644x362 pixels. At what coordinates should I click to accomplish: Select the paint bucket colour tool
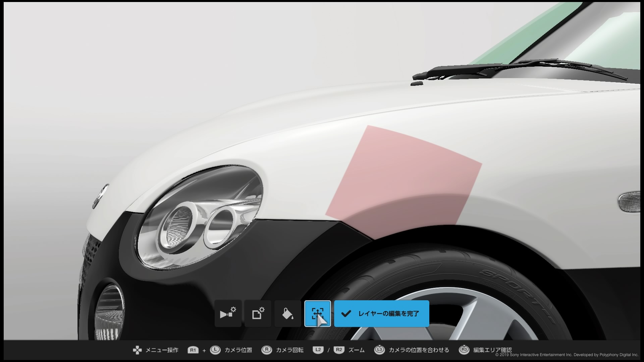pos(287,313)
